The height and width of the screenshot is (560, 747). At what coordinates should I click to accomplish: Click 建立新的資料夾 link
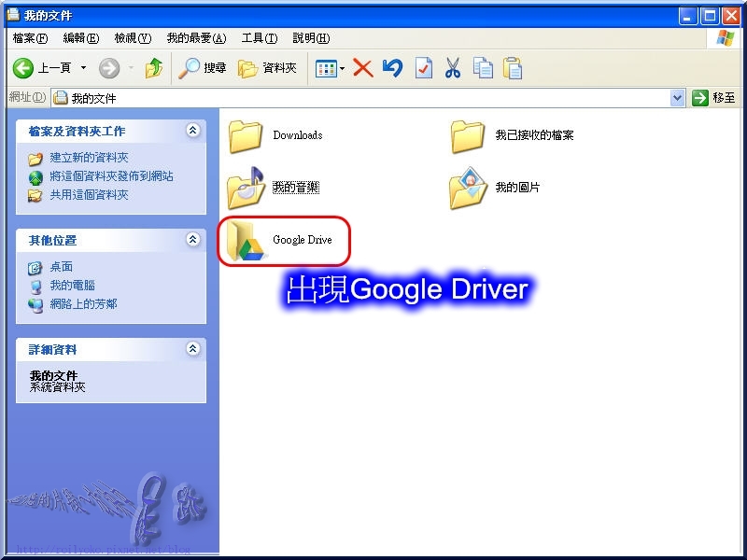[x=89, y=158]
